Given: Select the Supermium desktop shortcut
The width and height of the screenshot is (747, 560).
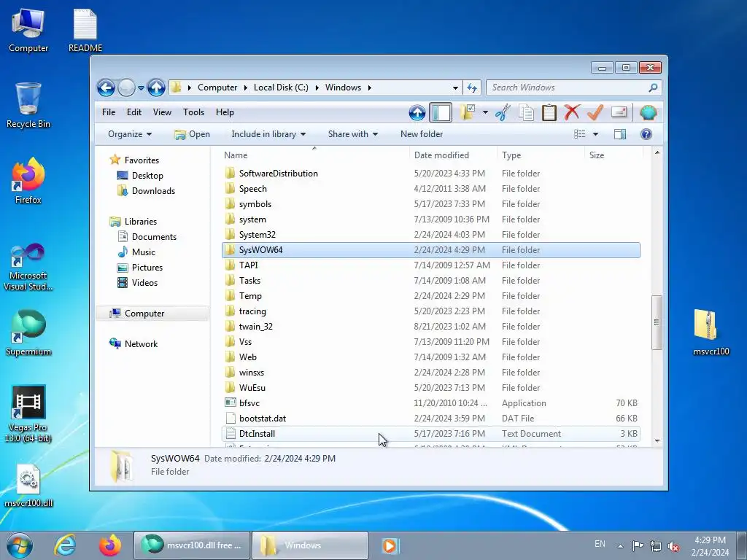Looking at the screenshot, I should point(28,332).
